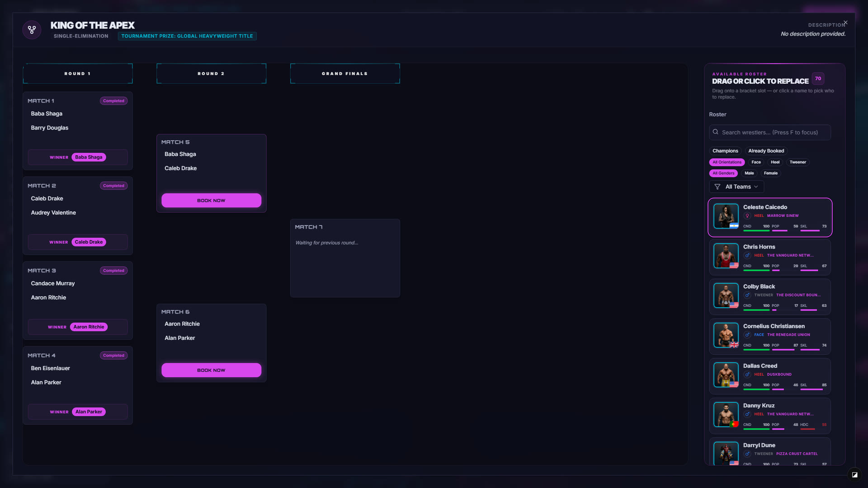
Task: Filter roster to Female wrestlers
Action: tap(771, 173)
